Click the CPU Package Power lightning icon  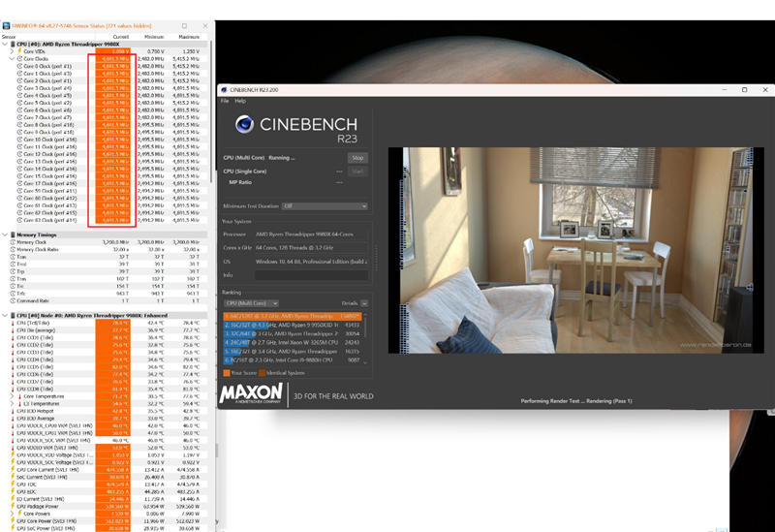[13, 506]
